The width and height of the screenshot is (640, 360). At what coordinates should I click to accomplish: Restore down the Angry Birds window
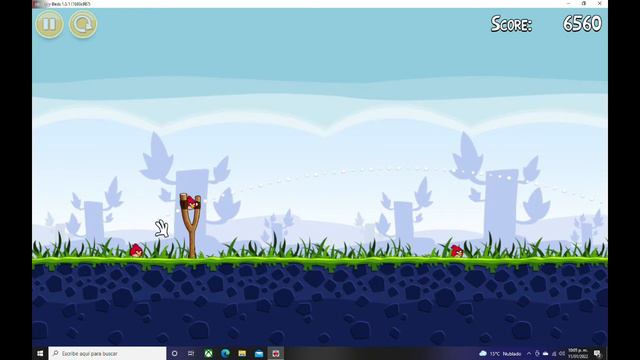coord(584,3)
